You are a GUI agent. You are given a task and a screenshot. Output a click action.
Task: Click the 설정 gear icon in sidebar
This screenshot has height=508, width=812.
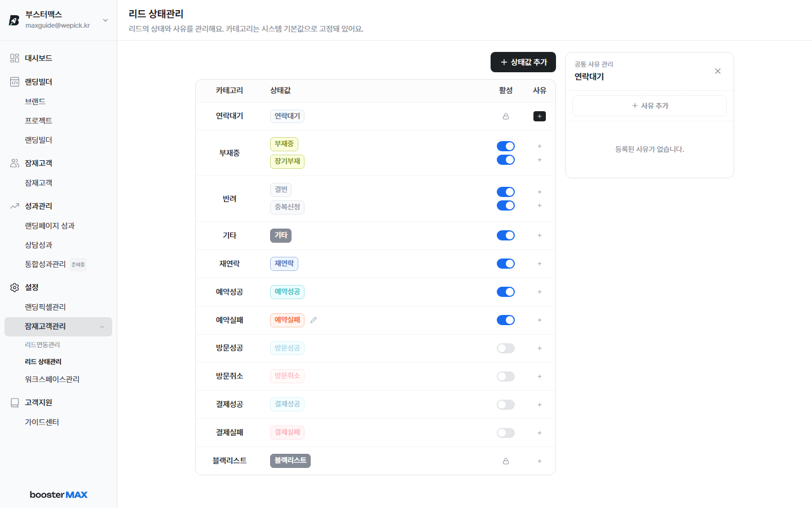tap(15, 287)
